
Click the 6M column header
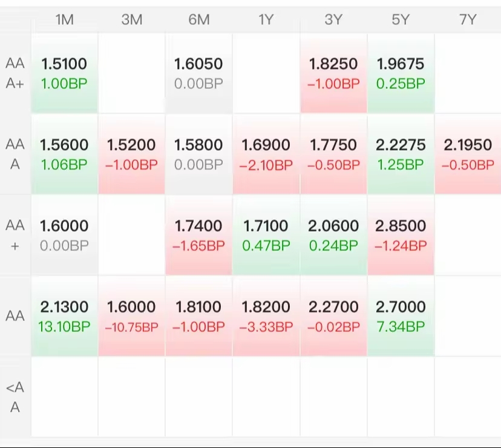pyautogui.click(x=198, y=19)
